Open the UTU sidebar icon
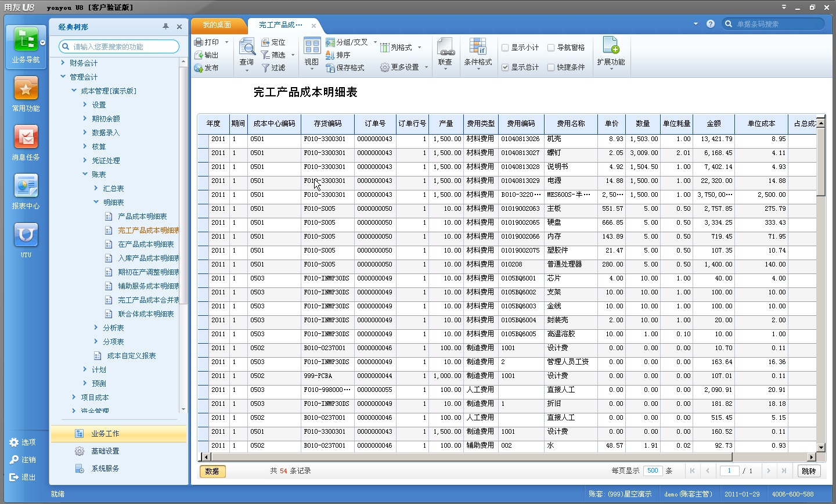The image size is (836, 504). pos(26,235)
